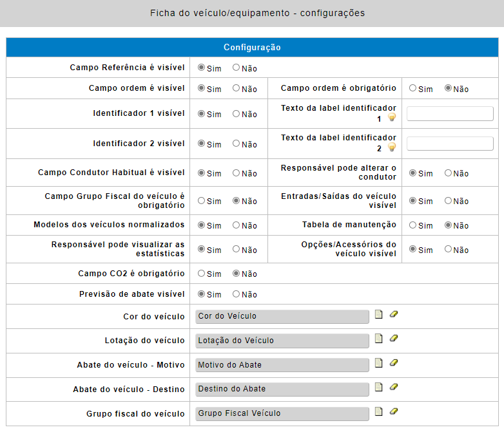Click eraser icon for Abate do veículo - Destino
This screenshot has width=504, height=432.
tap(394, 387)
